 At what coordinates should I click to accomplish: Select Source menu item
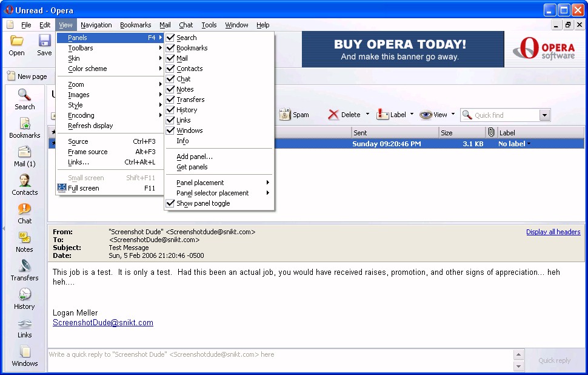pos(110,141)
